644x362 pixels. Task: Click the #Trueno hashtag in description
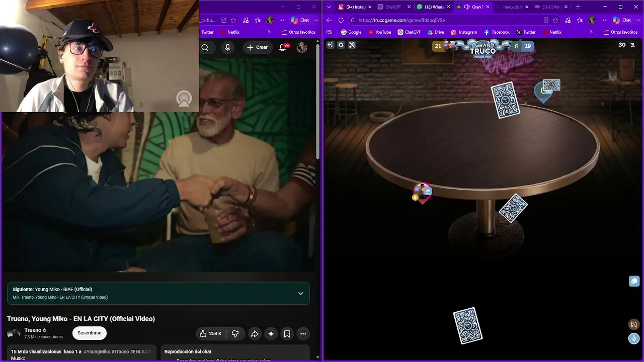120,351
